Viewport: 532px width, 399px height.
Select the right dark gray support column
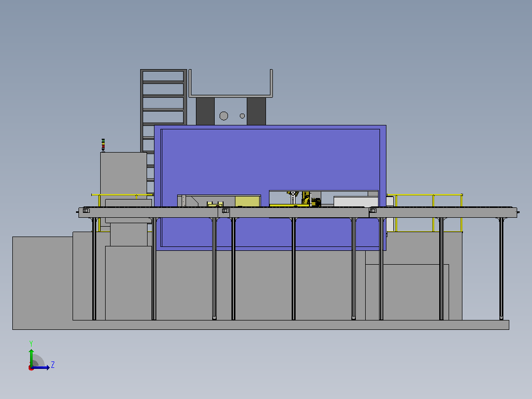coord(256,112)
